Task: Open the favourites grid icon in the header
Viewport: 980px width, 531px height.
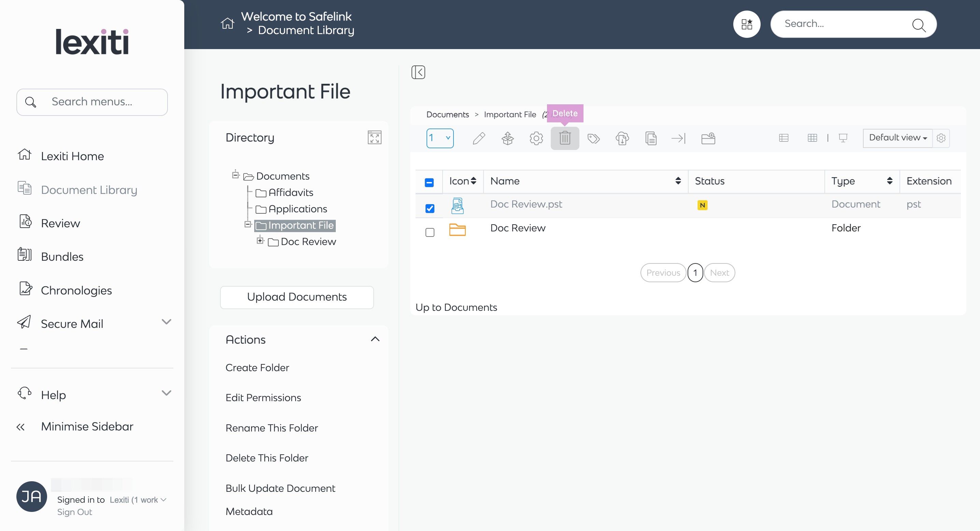Action: coord(746,24)
